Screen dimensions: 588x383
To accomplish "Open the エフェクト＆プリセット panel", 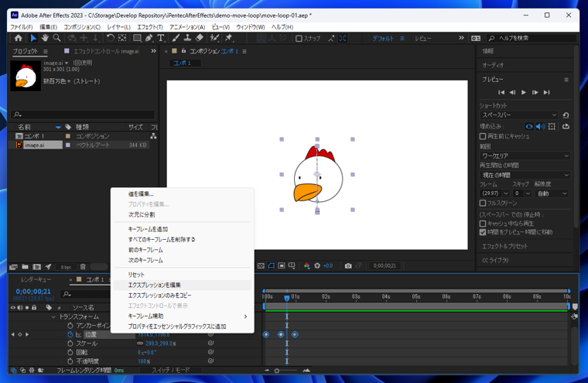I will (504, 246).
